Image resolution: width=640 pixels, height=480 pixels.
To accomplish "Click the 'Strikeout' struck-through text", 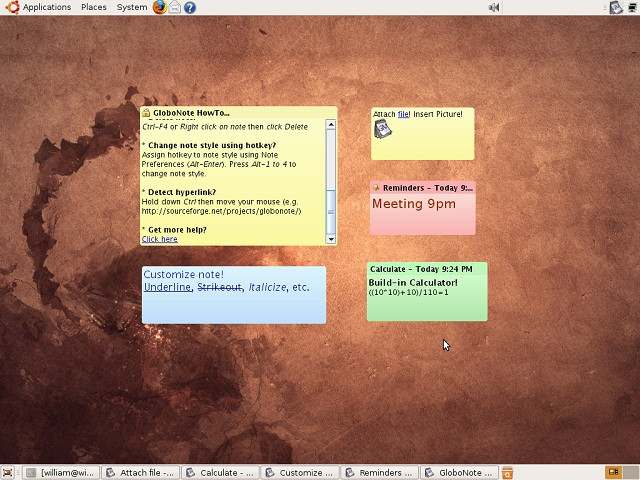I will tap(220, 287).
